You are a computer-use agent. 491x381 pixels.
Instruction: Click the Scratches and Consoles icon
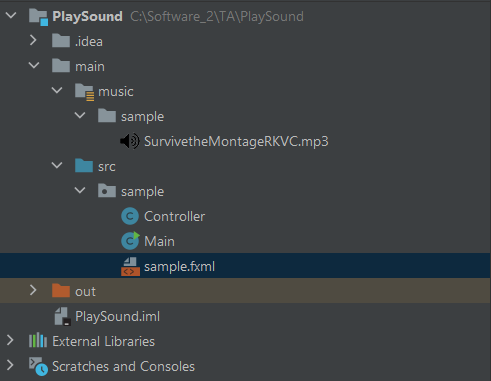pyautogui.click(x=38, y=366)
